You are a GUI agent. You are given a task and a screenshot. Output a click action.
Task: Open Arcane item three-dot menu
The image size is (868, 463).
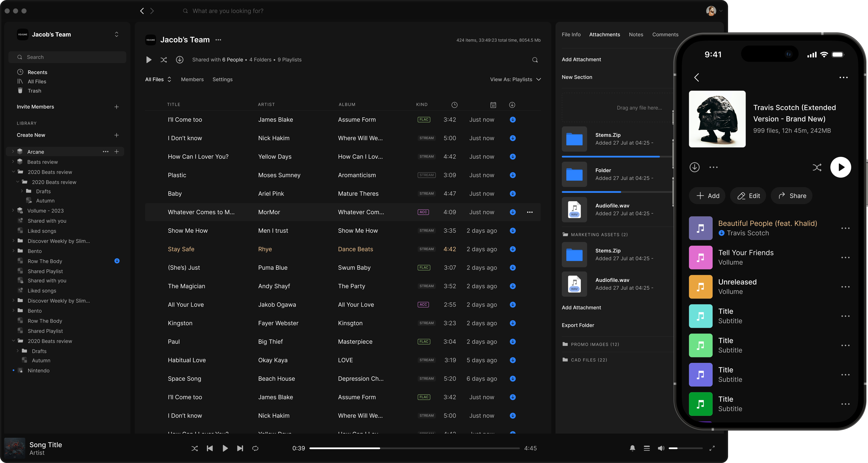(105, 152)
